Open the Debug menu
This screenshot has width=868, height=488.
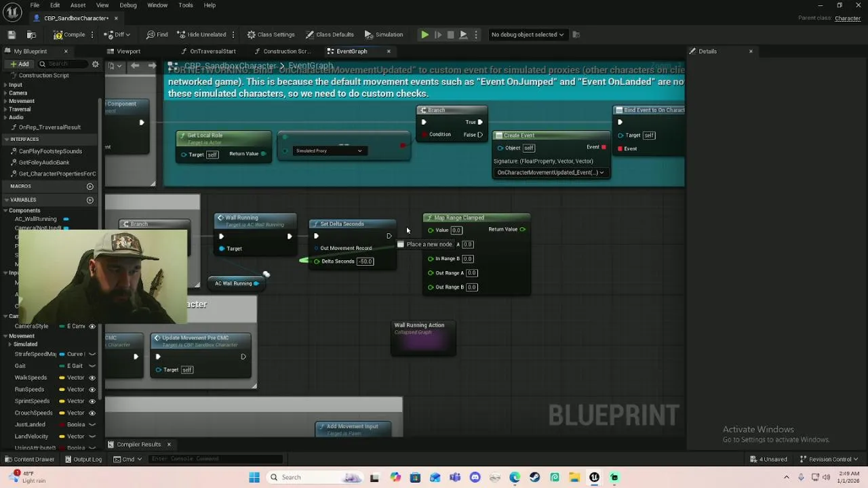[x=128, y=5]
